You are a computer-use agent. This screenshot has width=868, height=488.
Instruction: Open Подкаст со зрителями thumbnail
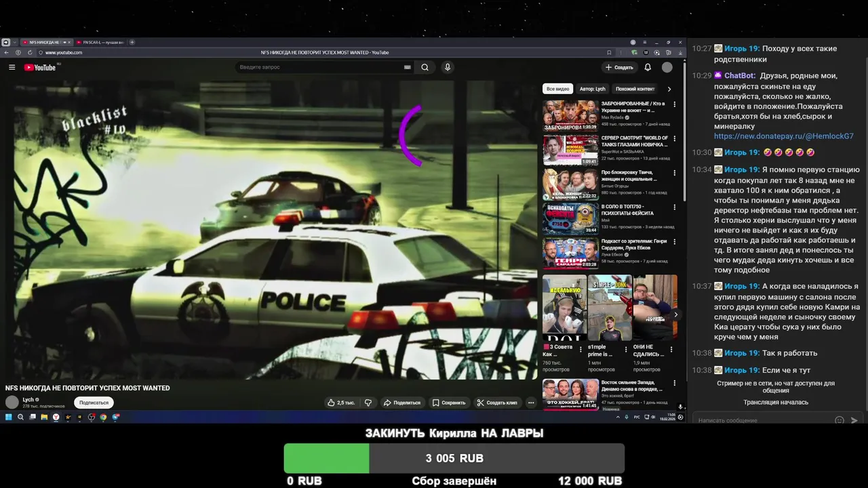(x=570, y=253)
